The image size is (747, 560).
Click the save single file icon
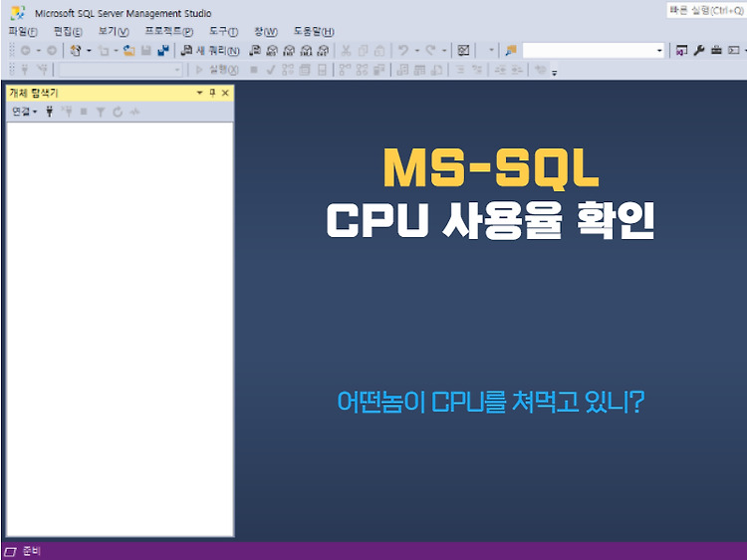click(x=146, y=50)
